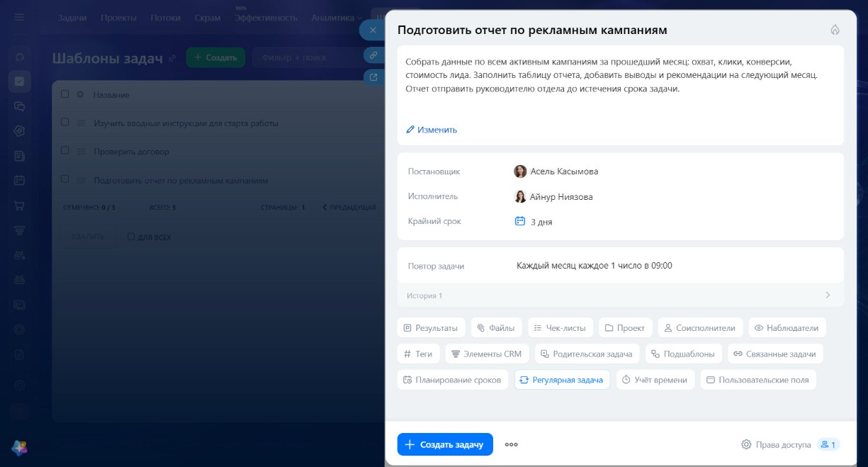
Task: Check the box for Проверить договор
Action: click(64, 151)
